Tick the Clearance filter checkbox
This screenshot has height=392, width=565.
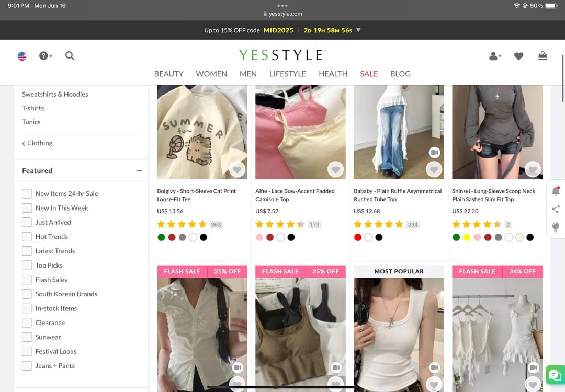click(27, 322)
